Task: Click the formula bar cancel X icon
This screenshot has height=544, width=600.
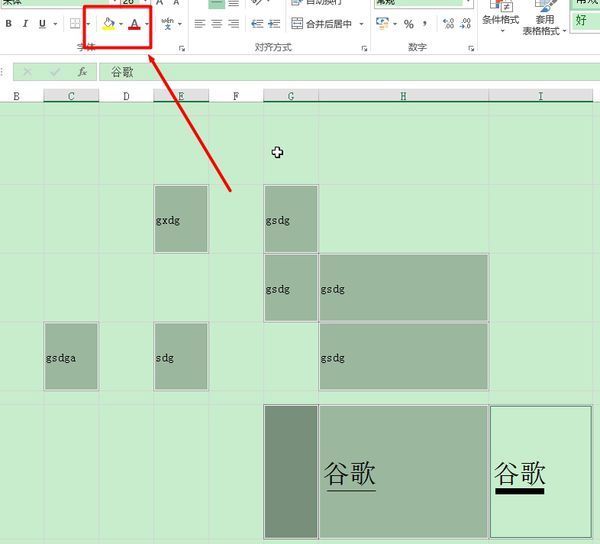Action: (x=28, y=72)
